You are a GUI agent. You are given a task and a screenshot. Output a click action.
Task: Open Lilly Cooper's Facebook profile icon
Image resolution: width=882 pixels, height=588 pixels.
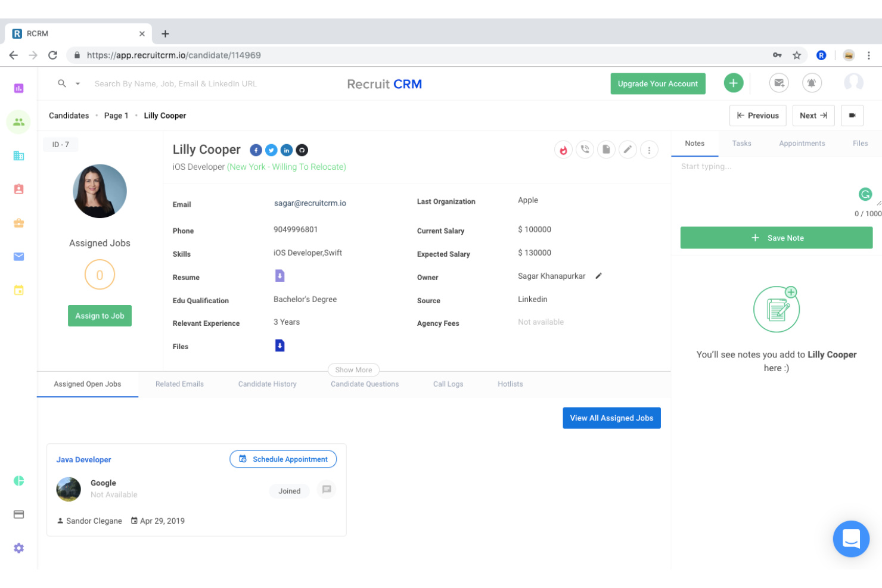256,150
